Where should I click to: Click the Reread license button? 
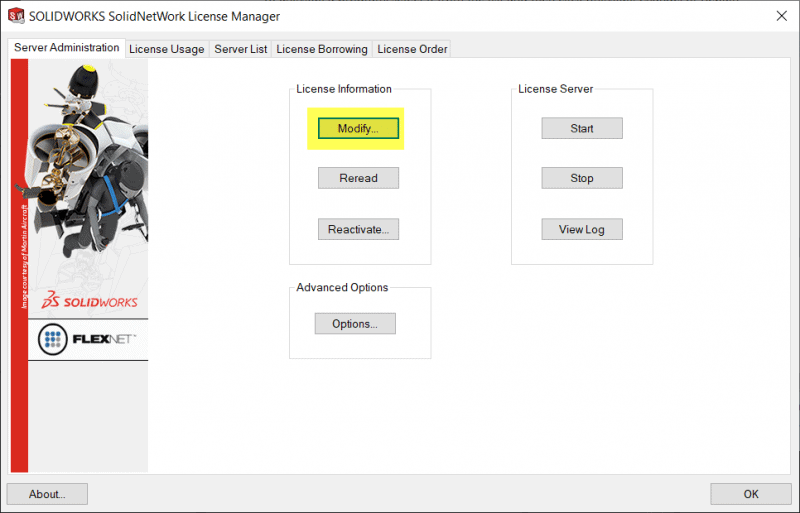[x=358, y=178]
